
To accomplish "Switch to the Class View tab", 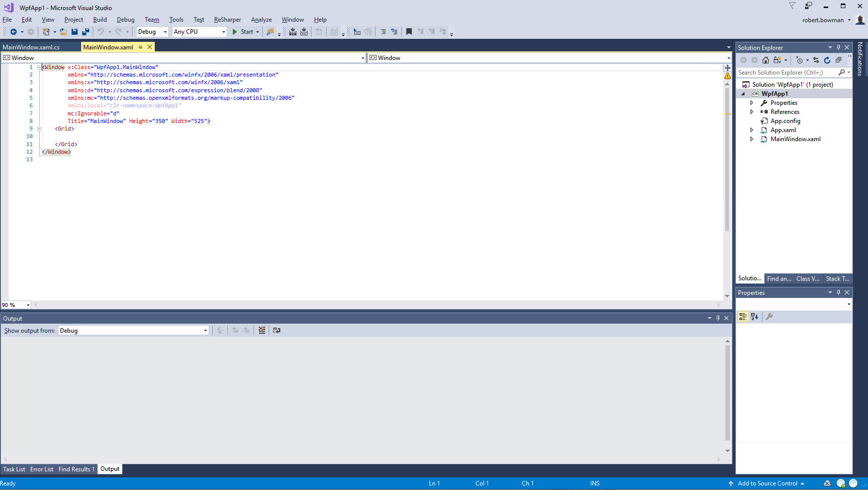I will [x=808, y=279].
